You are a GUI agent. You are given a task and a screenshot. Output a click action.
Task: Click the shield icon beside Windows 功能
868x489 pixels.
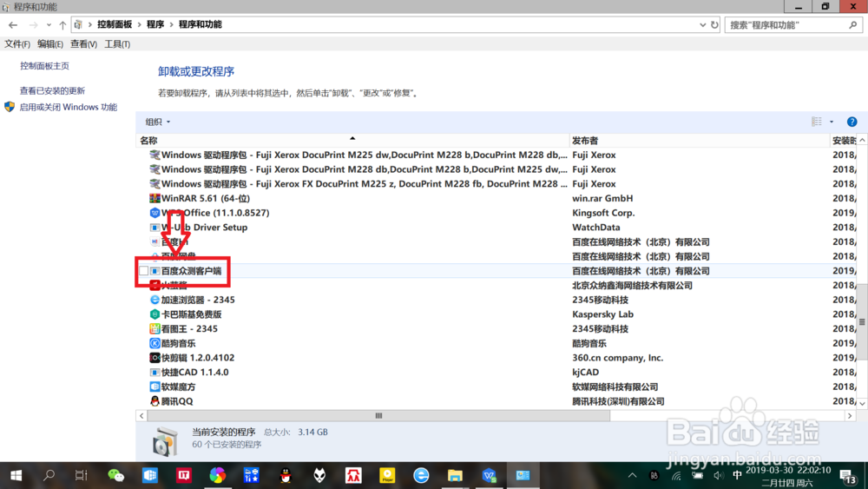pos(10,107)
